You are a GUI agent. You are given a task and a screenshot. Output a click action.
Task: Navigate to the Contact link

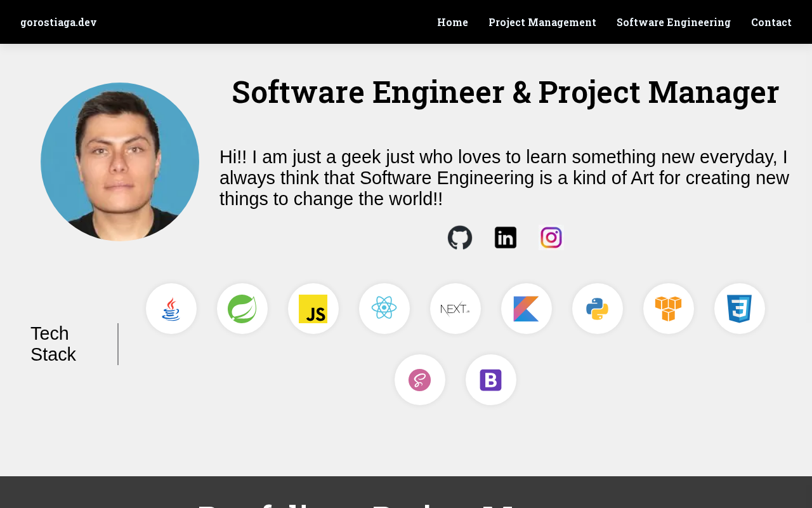pos(771,22)
